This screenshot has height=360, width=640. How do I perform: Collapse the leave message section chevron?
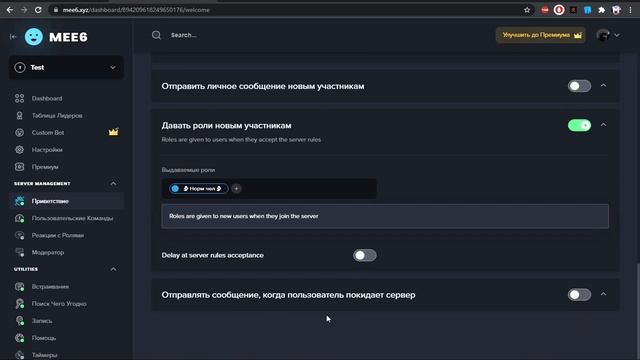pos(603,294)
